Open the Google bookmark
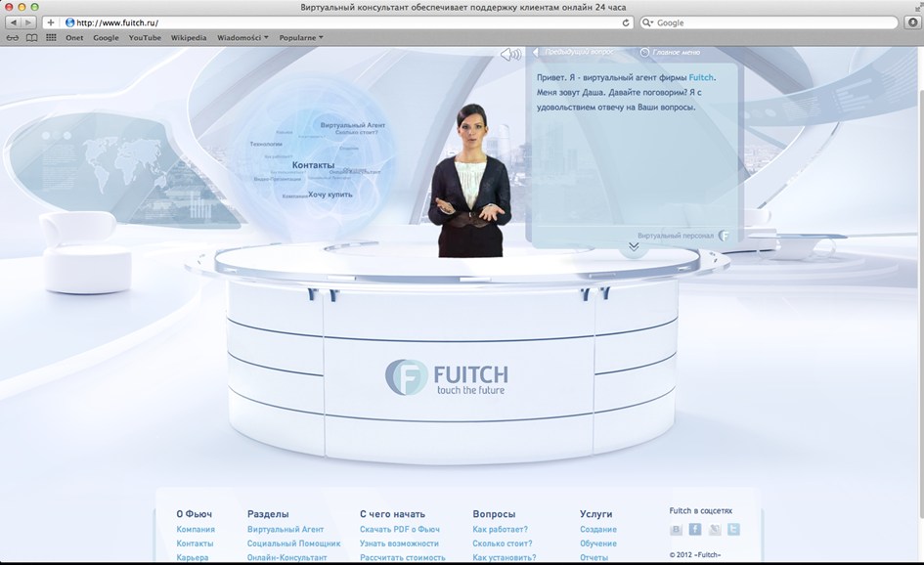The height and width of the screenshot is (565, 924). (x=106, y=38)
